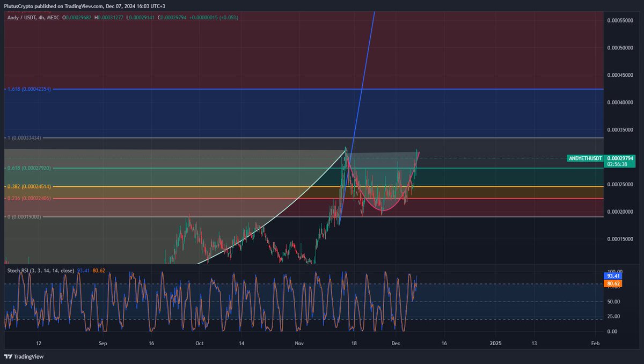Click 100.00 on the Stoch RSI axis
Image resolution: width=644 pixels, height=364 pixels.
(x=615, y=272)
